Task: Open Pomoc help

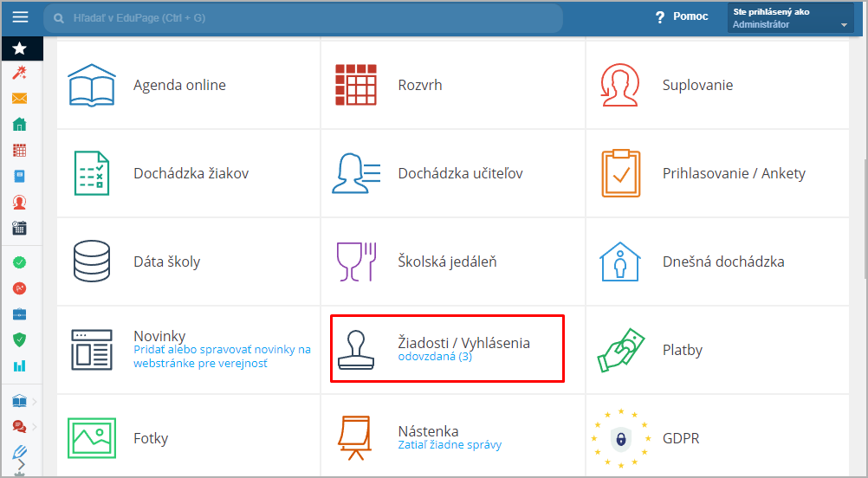Action: click(682, 16)
